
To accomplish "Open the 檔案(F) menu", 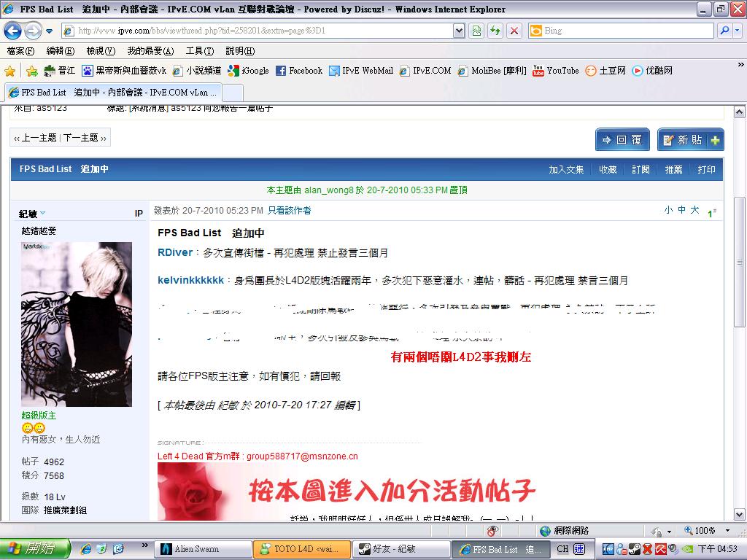I will click(x=20, y=51).
